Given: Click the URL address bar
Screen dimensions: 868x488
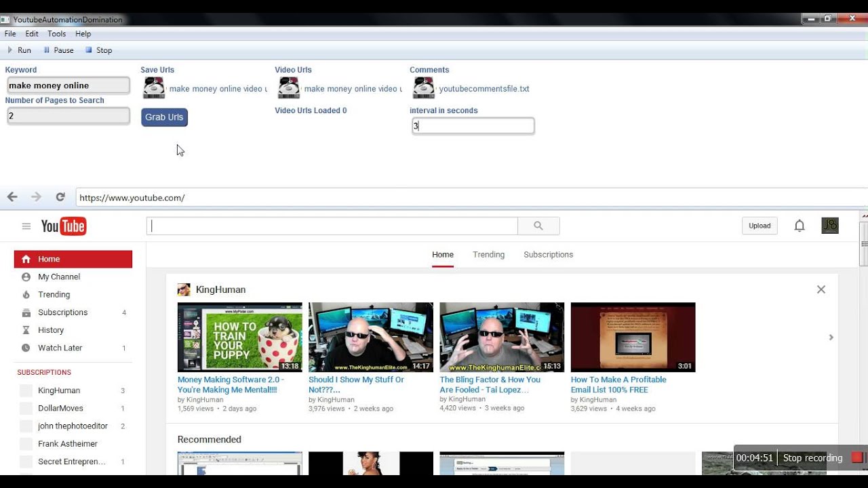Looking at the screenshot, I should click(x=471, y=198).
